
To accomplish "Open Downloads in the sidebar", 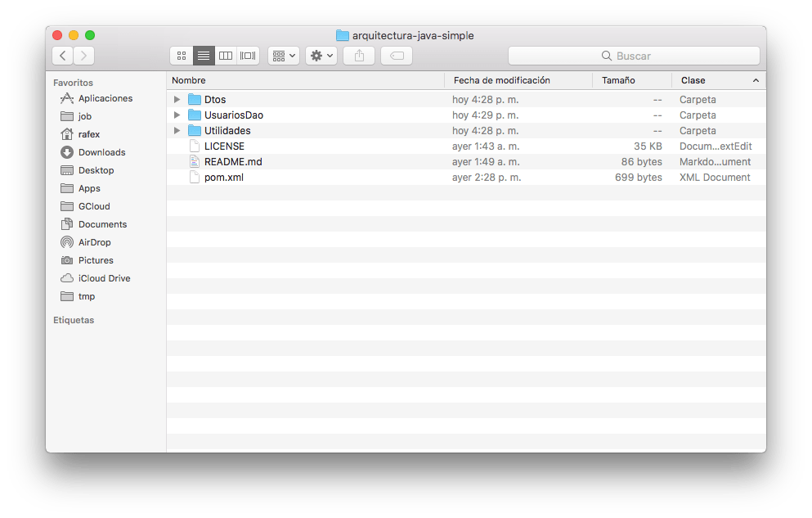I will pos(101,152).
